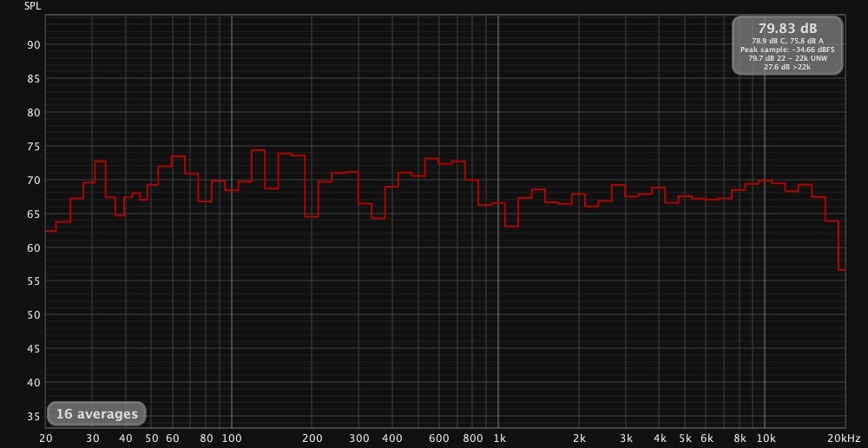Click the 78.9 dB C, 75.8 dB A line
Viewport: 868px width, 448px height.
(x=787, y=41)
